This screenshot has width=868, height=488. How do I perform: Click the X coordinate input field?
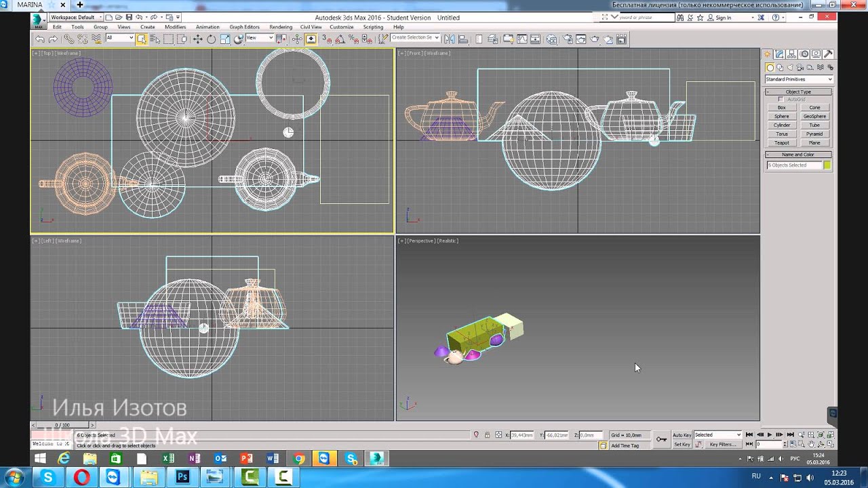(x=522, y=434)
